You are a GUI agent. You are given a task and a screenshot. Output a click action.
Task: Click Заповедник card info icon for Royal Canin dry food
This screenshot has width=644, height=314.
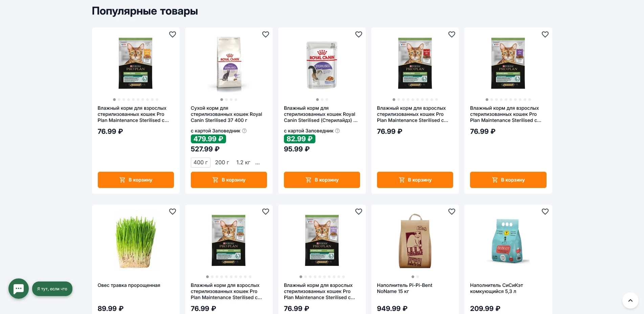tap(244, 131)
